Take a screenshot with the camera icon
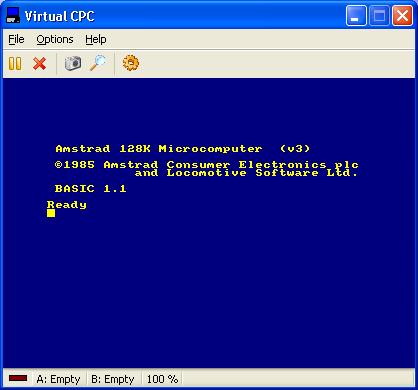 73,63
